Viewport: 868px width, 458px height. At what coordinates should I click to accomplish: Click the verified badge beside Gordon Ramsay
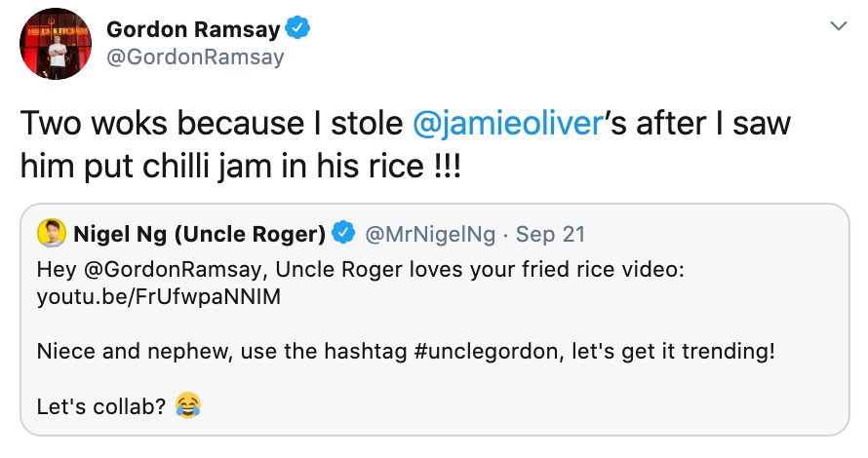(297, 28)
